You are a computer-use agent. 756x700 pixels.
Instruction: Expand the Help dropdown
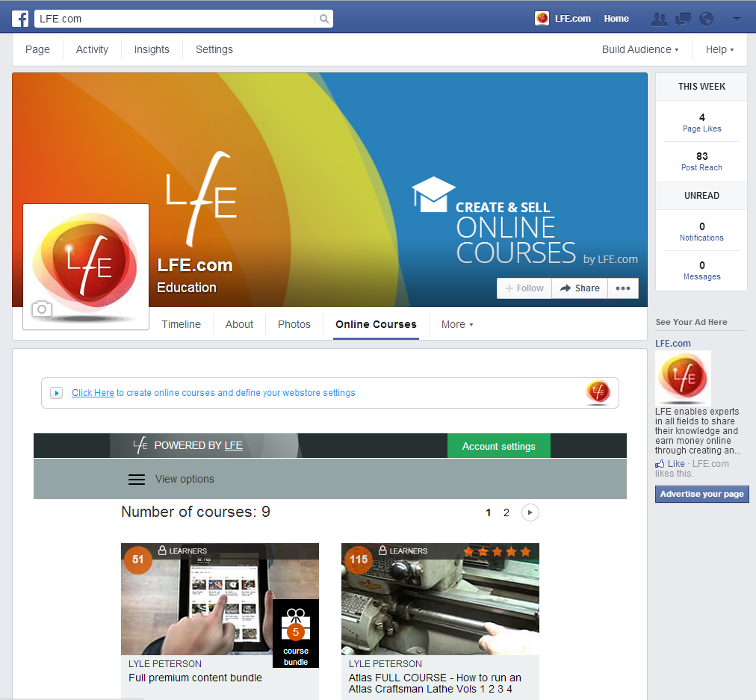coord(719,49)
